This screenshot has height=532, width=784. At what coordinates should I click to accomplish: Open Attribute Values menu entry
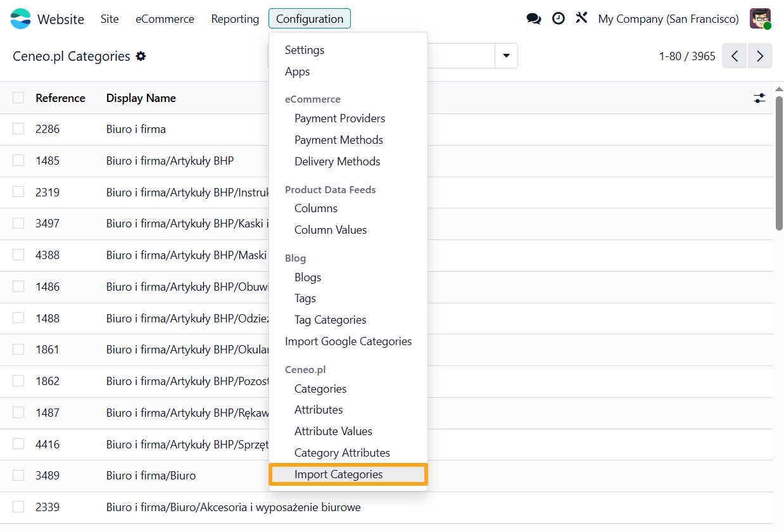[x=333, y=431]
